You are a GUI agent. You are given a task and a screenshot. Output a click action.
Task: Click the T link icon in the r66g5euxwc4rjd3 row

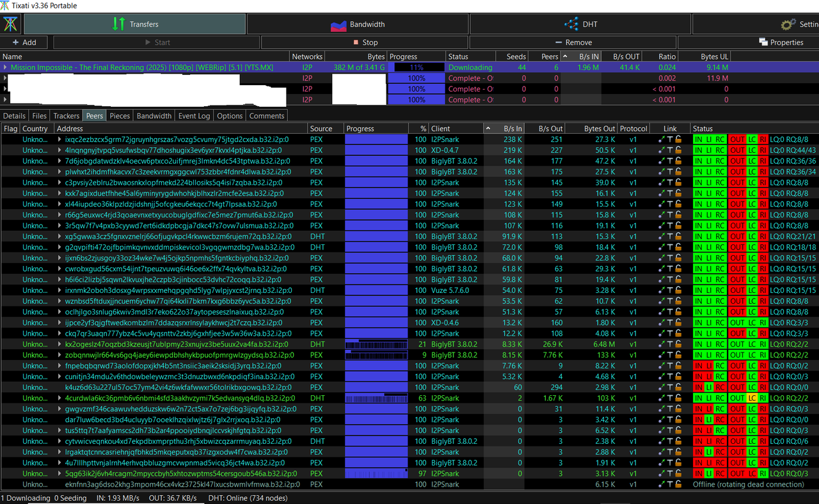click(670, 215)
